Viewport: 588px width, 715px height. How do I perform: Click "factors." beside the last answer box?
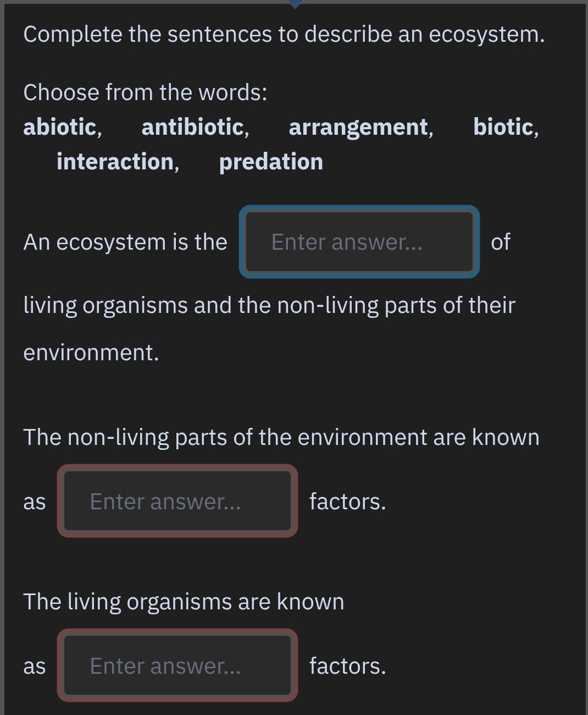(347, 665)
